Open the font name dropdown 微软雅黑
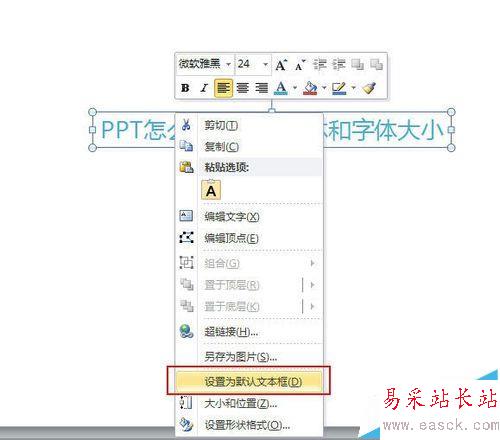 (x=204, y=64)
